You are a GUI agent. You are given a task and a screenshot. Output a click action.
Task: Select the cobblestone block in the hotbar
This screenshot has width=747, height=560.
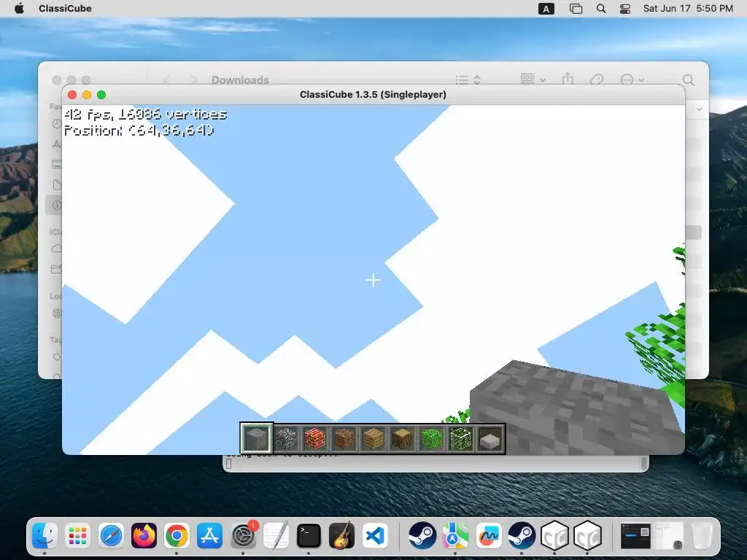[x=285, y=438]
